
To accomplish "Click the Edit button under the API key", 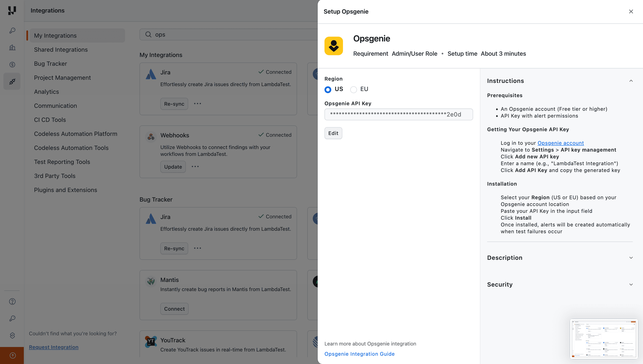I will coord(333,133).
